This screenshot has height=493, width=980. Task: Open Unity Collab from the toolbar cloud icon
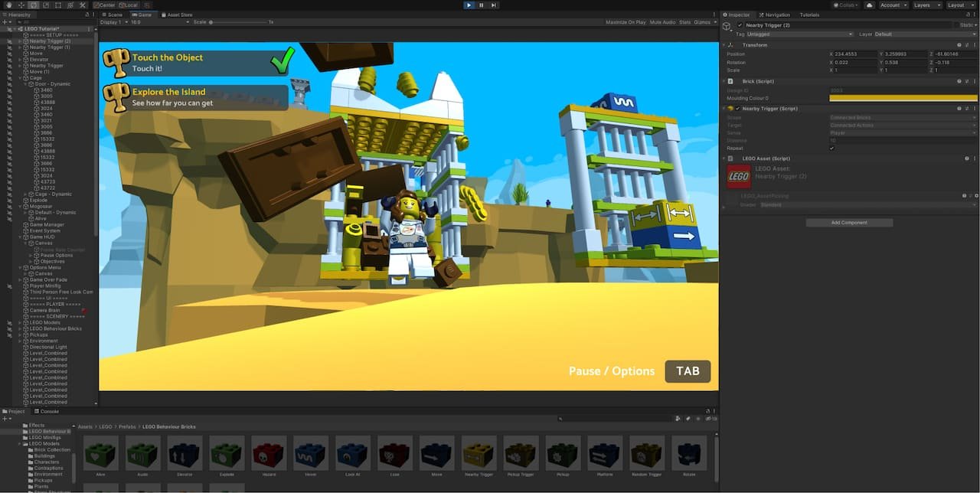870,5
